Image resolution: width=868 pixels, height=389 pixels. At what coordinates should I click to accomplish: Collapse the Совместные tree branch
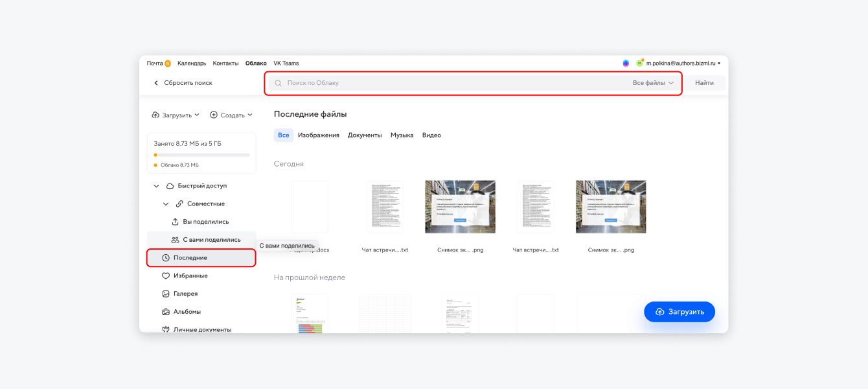(x=166, y=204)
